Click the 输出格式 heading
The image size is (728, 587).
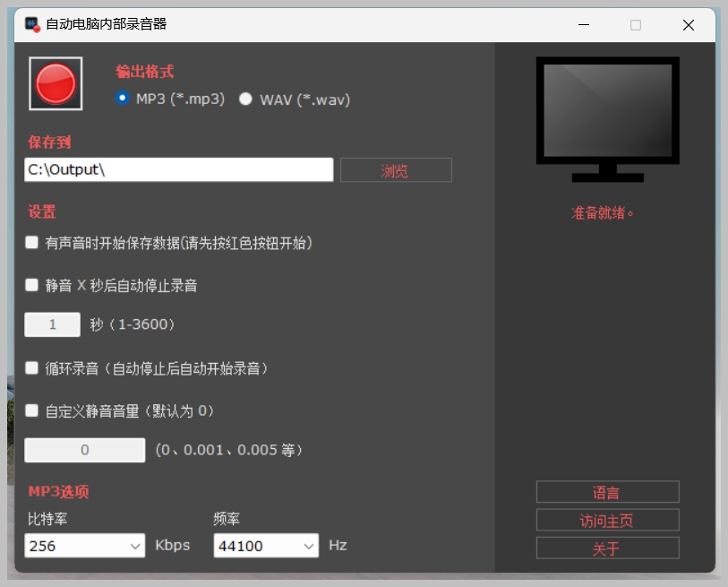point(145,71)
